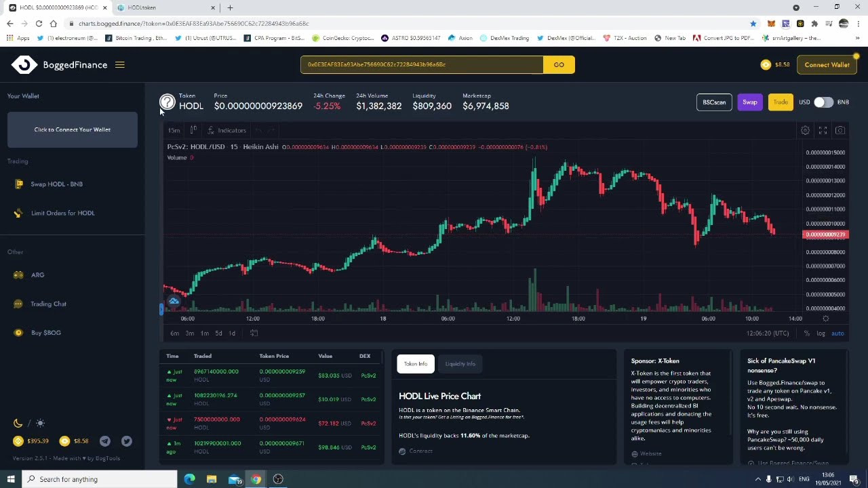This screenshot has height=488, width=868.
Task: Select the 3m chart range
Action: 189,333
